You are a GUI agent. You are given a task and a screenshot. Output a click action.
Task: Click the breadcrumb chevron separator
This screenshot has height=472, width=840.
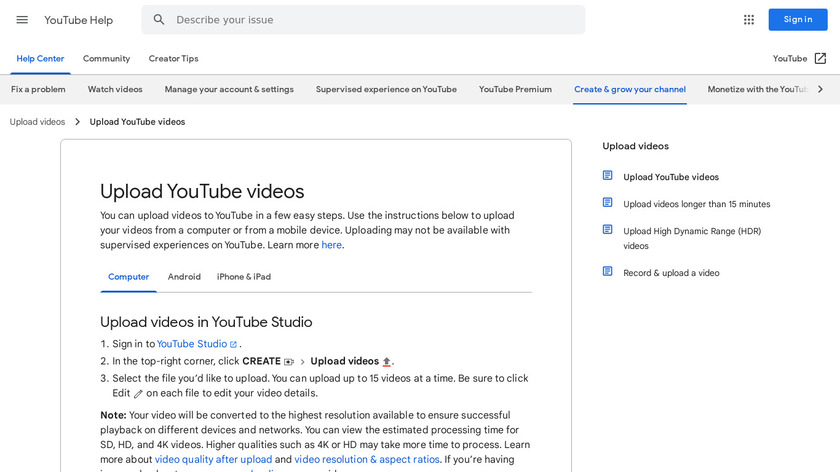pos(77,122)
